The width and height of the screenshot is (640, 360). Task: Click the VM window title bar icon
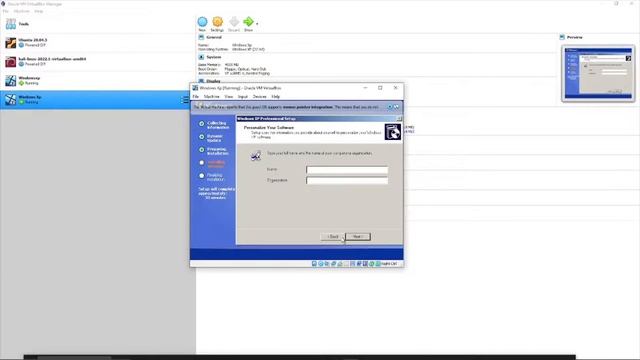pos(195,88)
